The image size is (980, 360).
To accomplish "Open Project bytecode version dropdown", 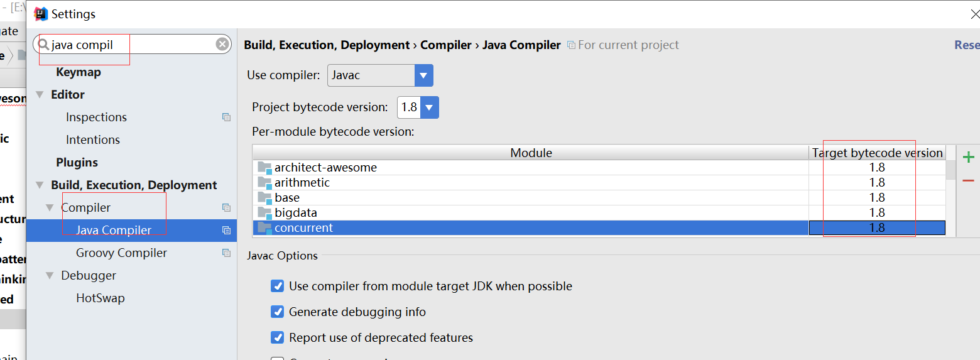I will (x=430, y=107).
